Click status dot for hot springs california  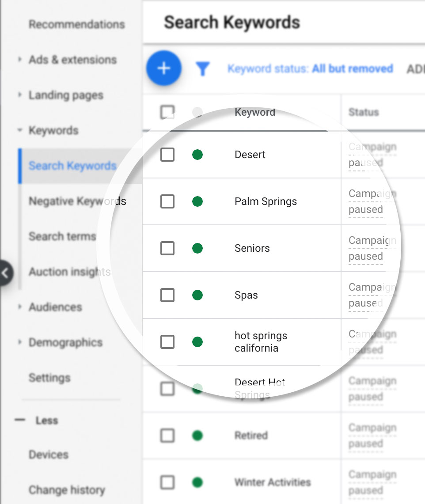click(197, 342)
